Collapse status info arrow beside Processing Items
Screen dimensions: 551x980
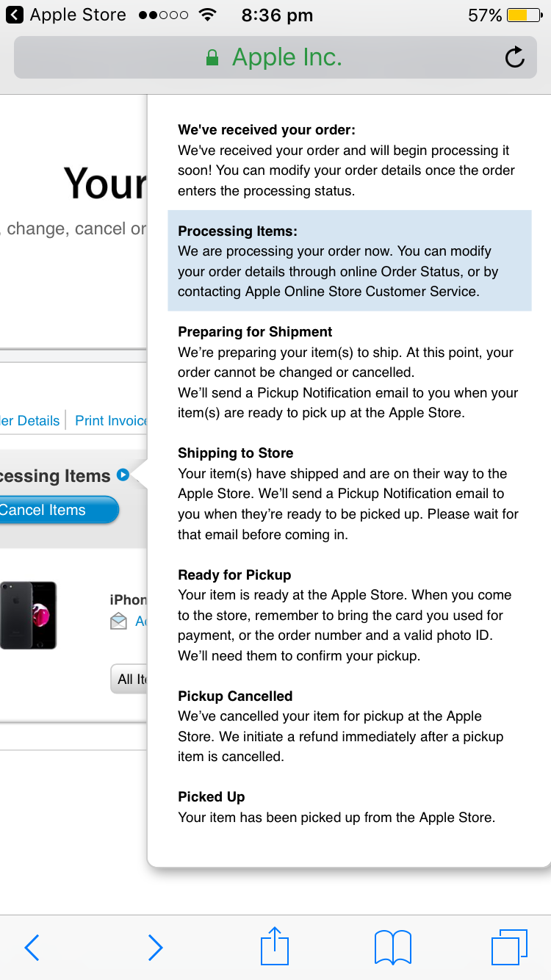[x=123, y=475]
